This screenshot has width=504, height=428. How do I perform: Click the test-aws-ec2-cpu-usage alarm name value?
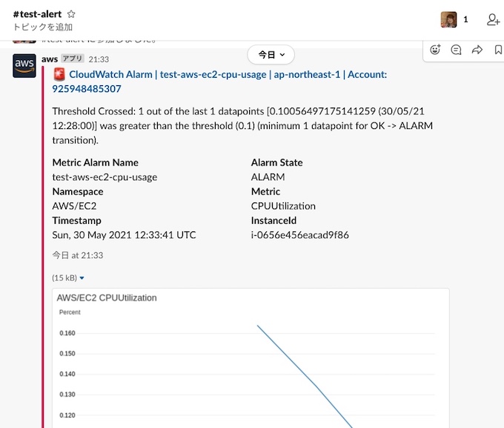click(x=105, y=177)
